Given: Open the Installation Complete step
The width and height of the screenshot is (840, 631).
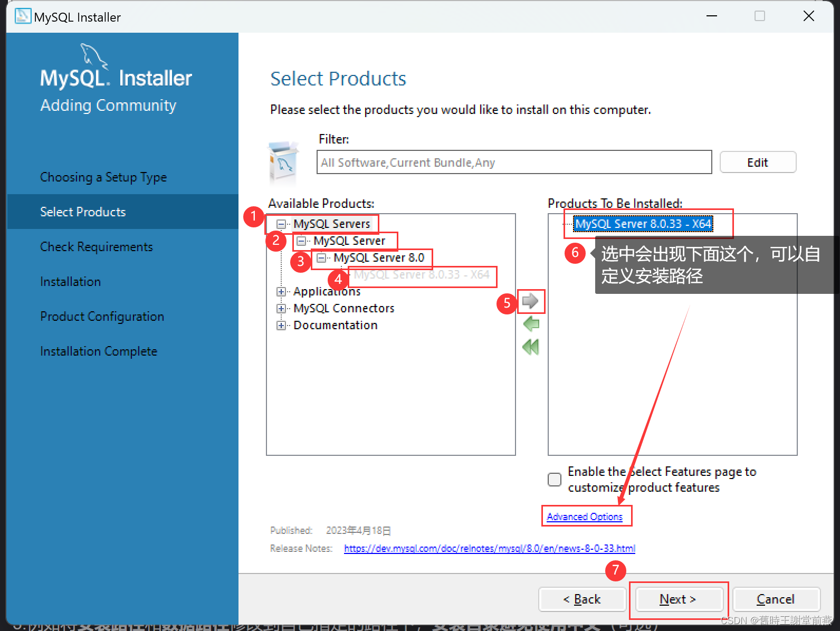Looking at the screenshot, I should [99, 351].
